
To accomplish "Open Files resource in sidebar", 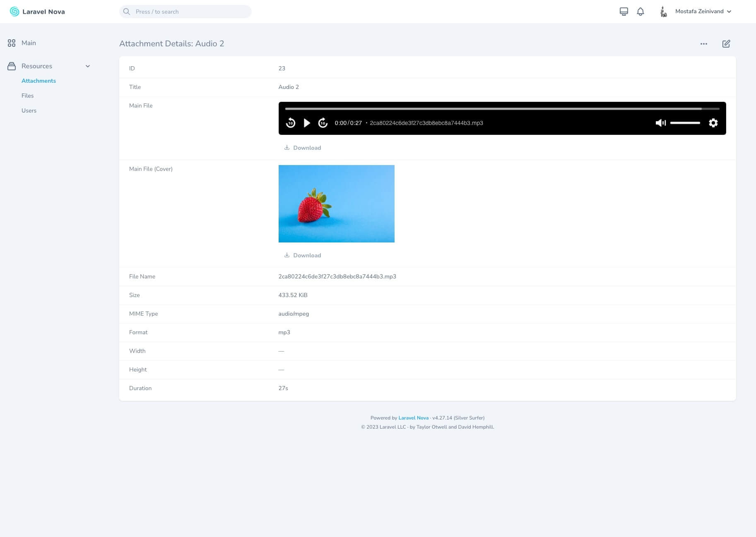I will pos(28,96).
